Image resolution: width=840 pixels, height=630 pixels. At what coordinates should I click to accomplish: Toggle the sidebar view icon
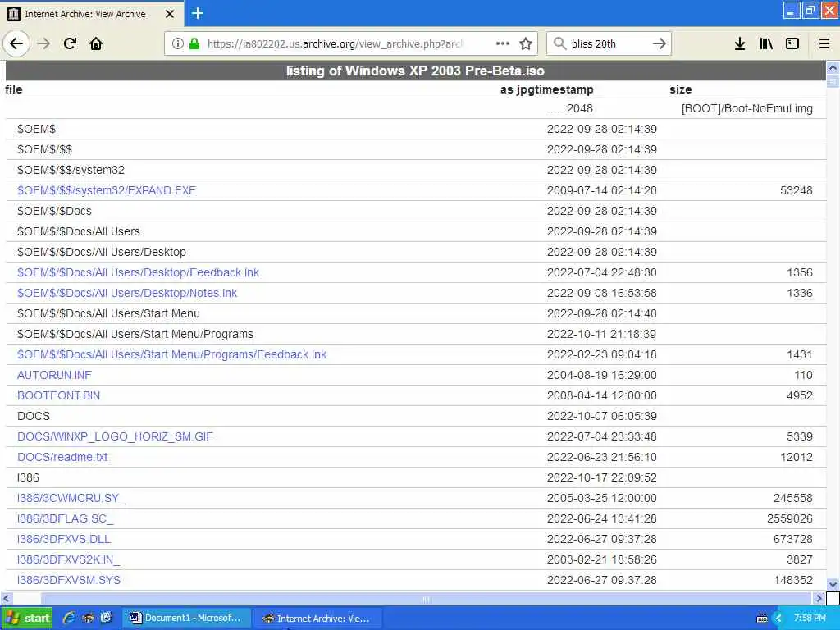pyautogui.click(x=792, y=44)
